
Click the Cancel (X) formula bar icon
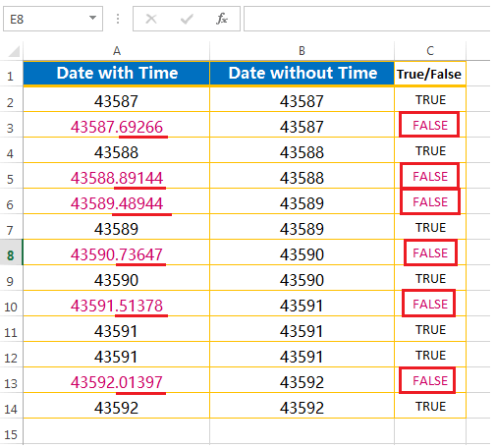click(151, 19)
